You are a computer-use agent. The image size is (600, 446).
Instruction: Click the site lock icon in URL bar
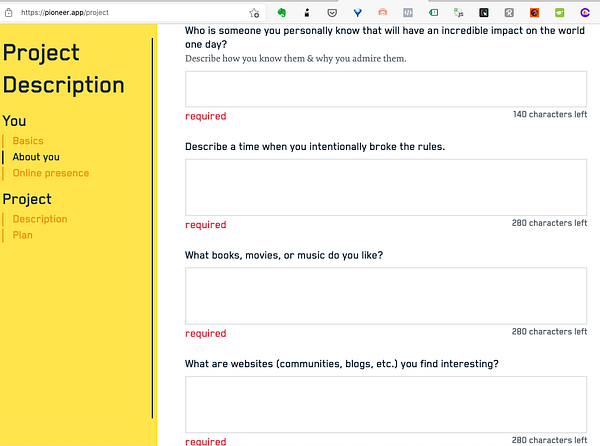8,13
